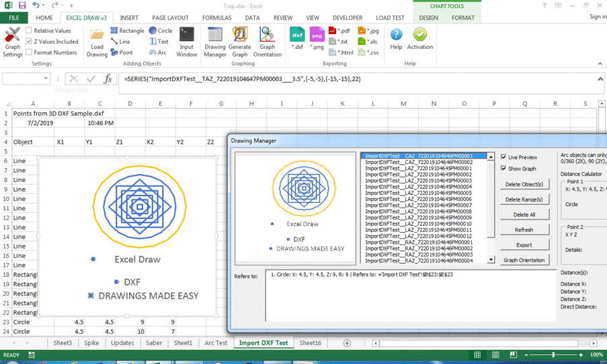Screen dimensions: 607x364
Task: Open the Name Box dropdown
Action: pos(46,79)
